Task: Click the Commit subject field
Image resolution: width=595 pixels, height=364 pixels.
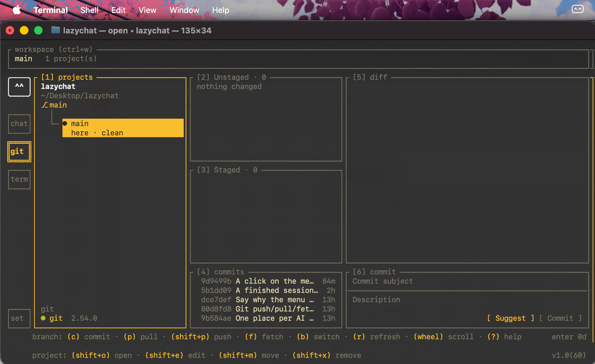Action: click(467, 281)
